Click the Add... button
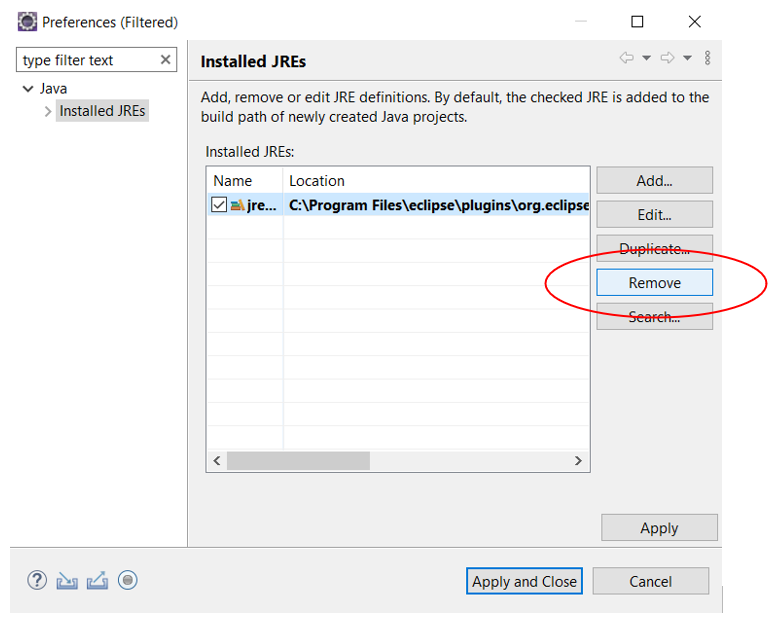773x625 pixels. point(654,180)
